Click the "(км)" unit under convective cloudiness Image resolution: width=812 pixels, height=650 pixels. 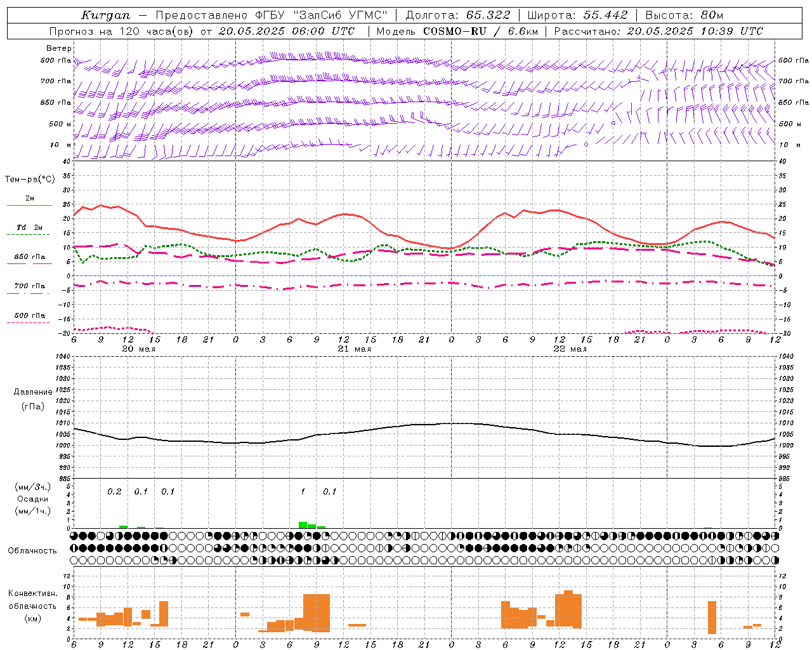32,618
